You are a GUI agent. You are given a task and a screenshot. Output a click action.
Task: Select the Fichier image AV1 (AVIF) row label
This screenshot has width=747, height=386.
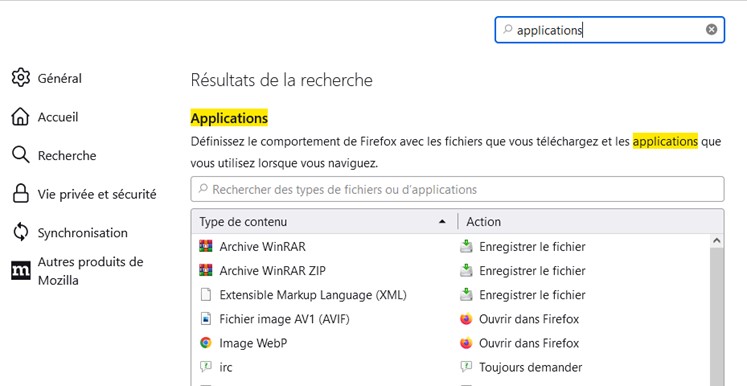pyautogui.click(x=284, y=319)
